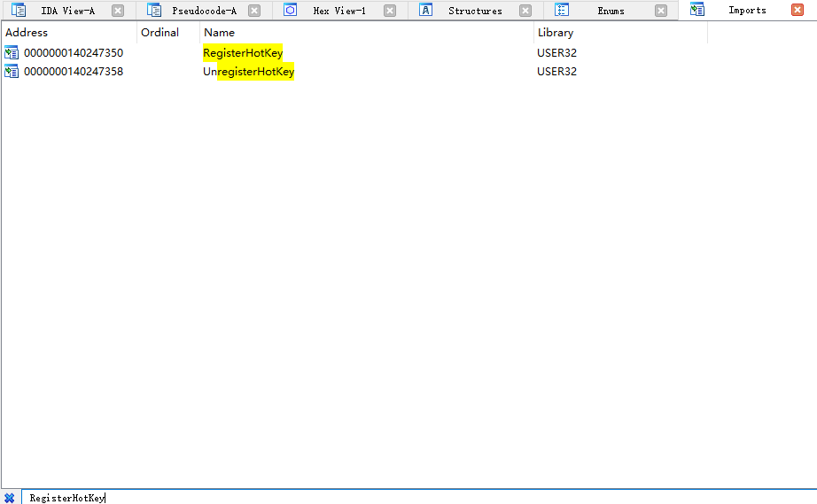The height and width of the screenshot is (504, 817).
Task: Open the Pseudocode-A tab
Action: 204,11
